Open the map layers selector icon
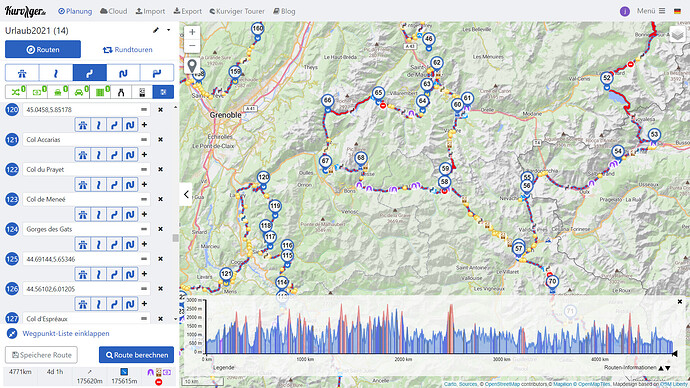Screen dimensions: 690x388 tap(677, 34)
